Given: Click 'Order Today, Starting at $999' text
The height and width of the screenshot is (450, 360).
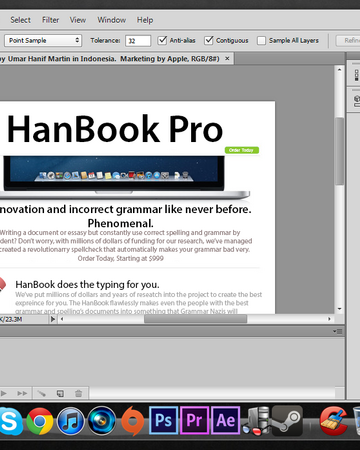Looking at the screenshot, I should point(121,258).
